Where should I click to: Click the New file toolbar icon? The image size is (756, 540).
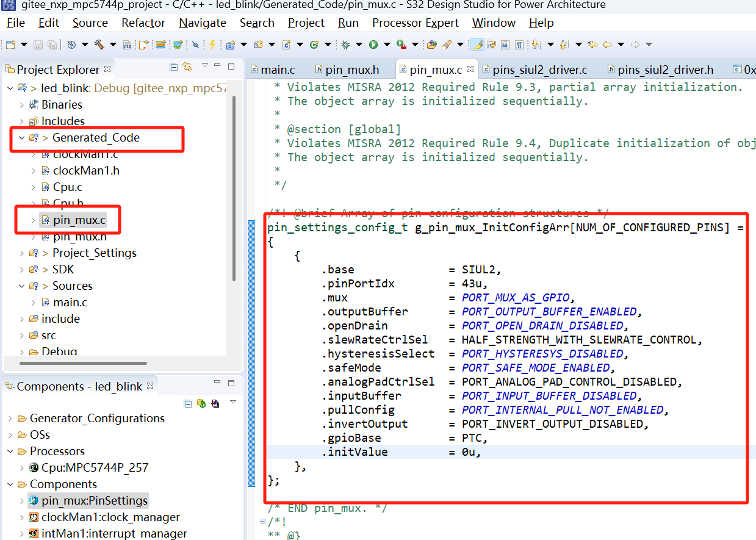(x=10, y=45)
